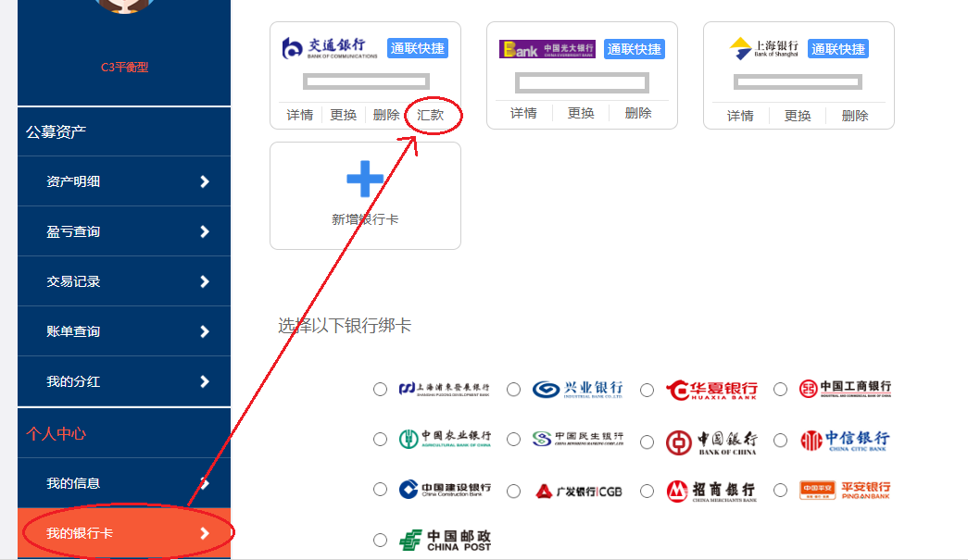
Task: Expand the 资产明细 sidebar arrow
Action: pos(205,181)
